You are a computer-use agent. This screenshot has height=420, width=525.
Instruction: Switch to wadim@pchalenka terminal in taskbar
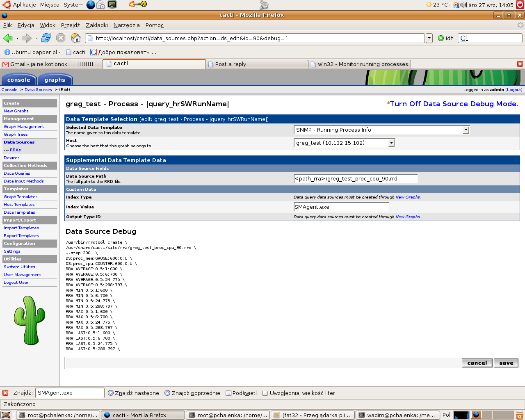point(397,415)
